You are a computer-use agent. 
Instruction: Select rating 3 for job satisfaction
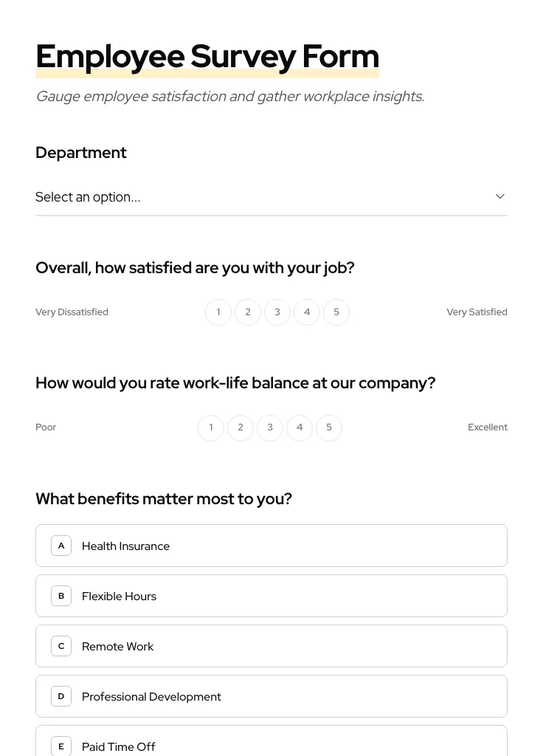tap(277, 312)
